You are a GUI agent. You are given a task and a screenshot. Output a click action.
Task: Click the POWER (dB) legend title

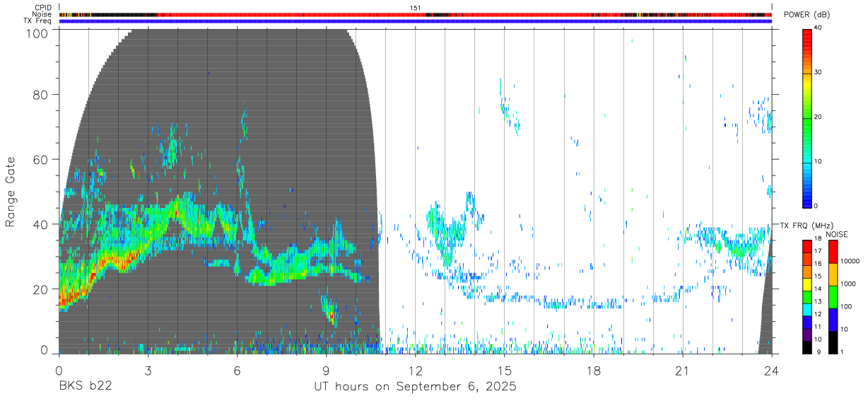pyautogui.click(x=807, y=15)
